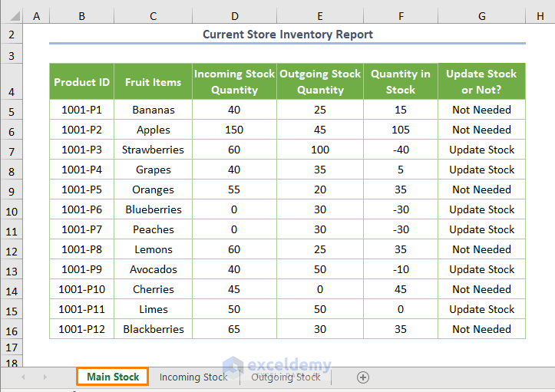Select row 10 header

[12, 209]
